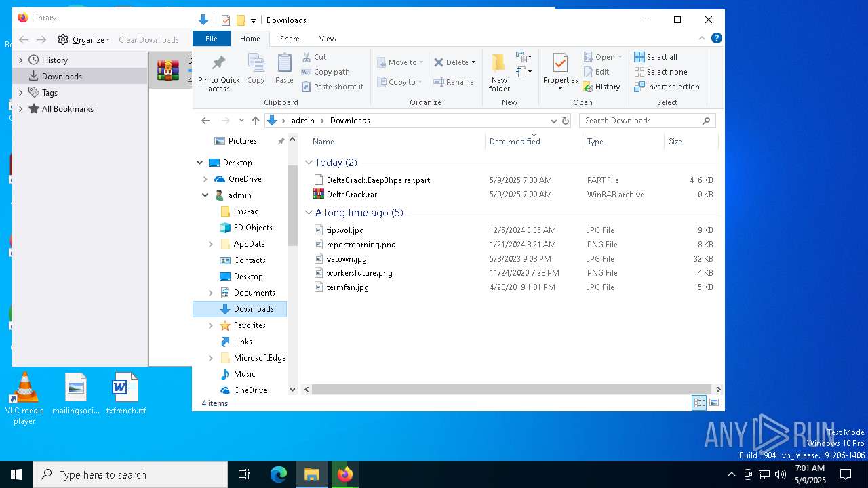Click Paste shortcut in ribbon
The image size is (868, 488).
332,87
